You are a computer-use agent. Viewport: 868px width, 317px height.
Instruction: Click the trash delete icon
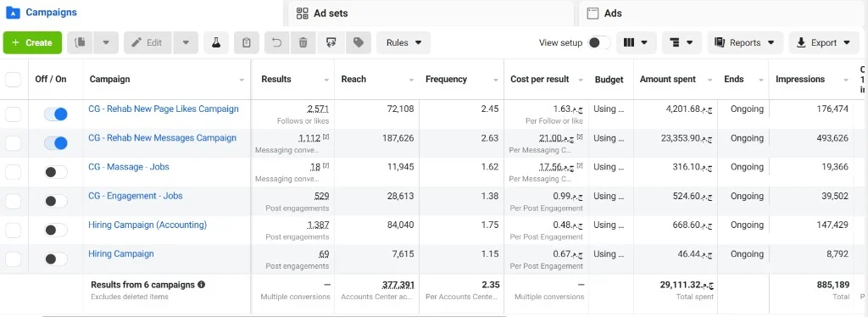point(303,42)
